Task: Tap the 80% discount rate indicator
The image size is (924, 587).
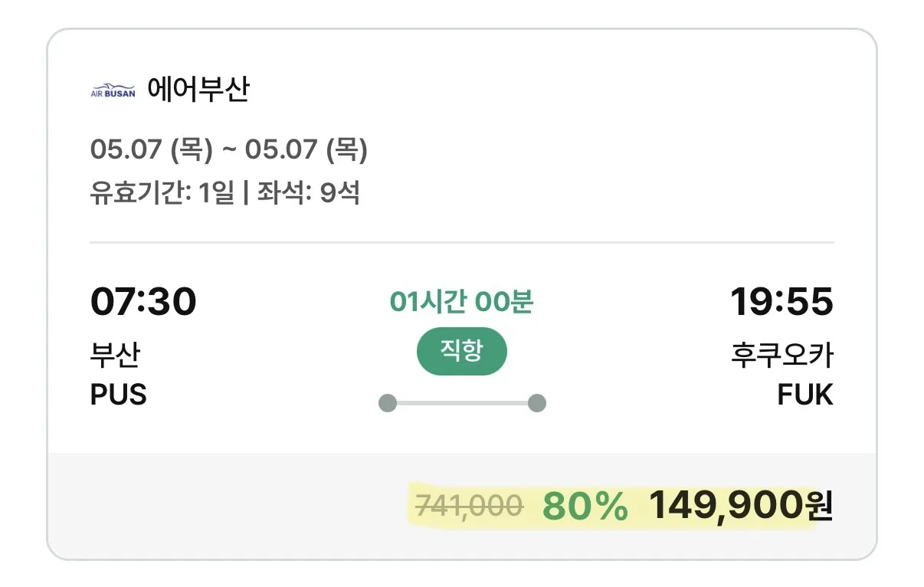Action: 584,505
